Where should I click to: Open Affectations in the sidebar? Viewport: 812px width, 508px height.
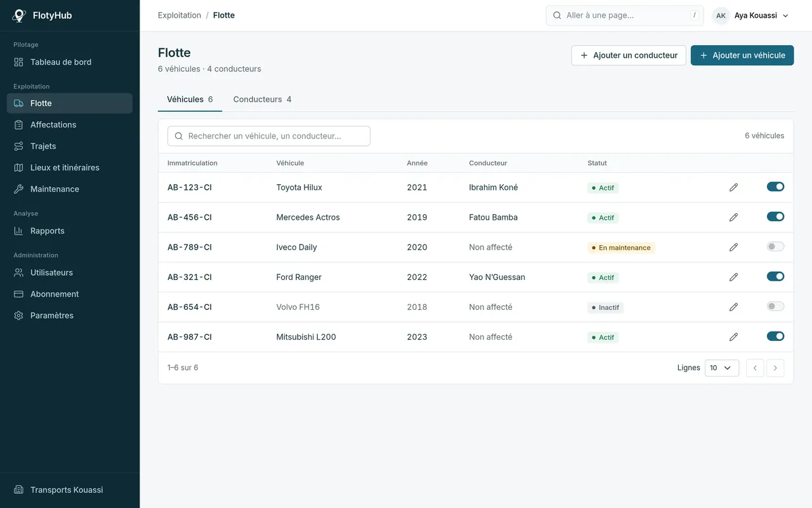tap(70, 125)
